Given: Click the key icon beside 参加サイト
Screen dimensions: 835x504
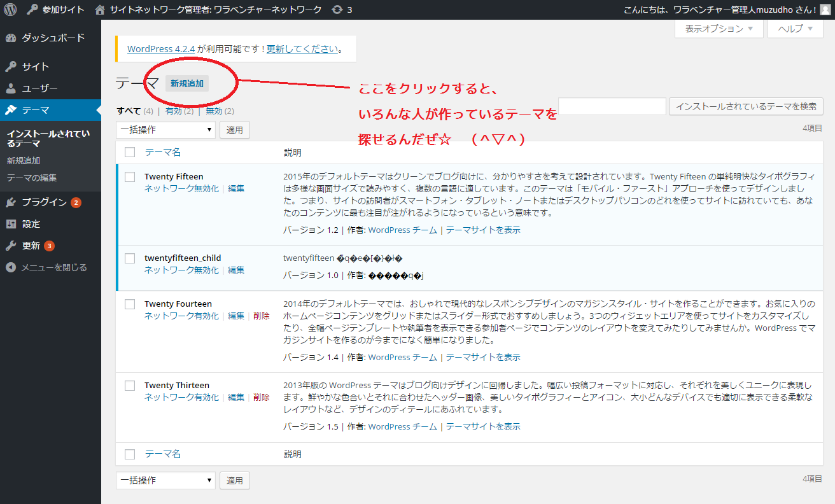Looking at the screenshot, I should click(x=32, y=10).
